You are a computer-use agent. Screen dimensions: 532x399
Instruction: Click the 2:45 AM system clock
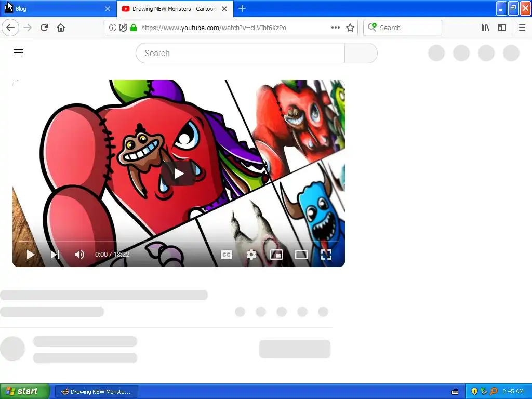513,392
